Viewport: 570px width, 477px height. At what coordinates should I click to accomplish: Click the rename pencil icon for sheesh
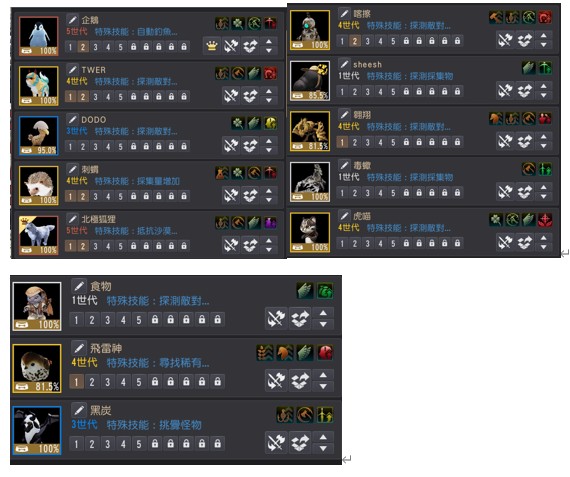pyautogui.click(x=344, y=64)
